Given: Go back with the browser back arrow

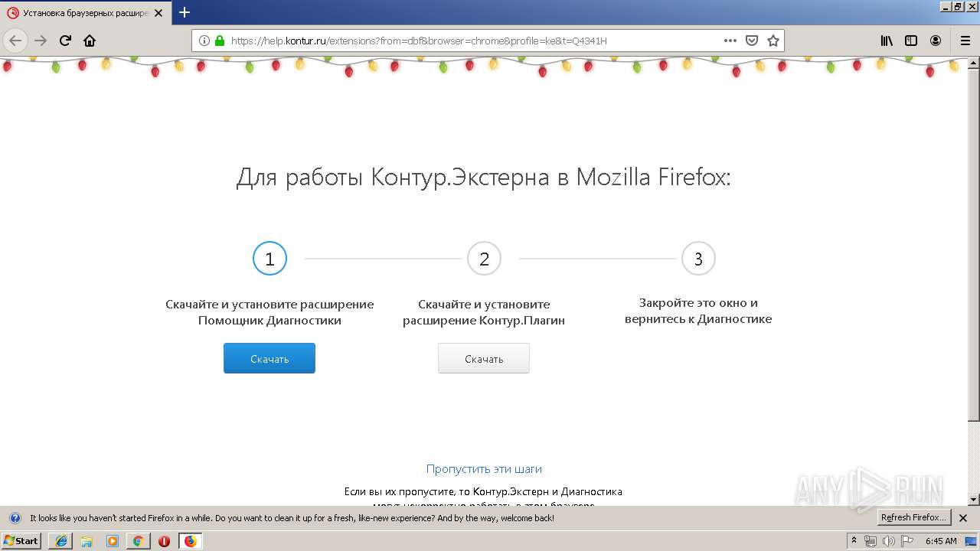Looking at the screenshot, I should [x=15, y=41].
